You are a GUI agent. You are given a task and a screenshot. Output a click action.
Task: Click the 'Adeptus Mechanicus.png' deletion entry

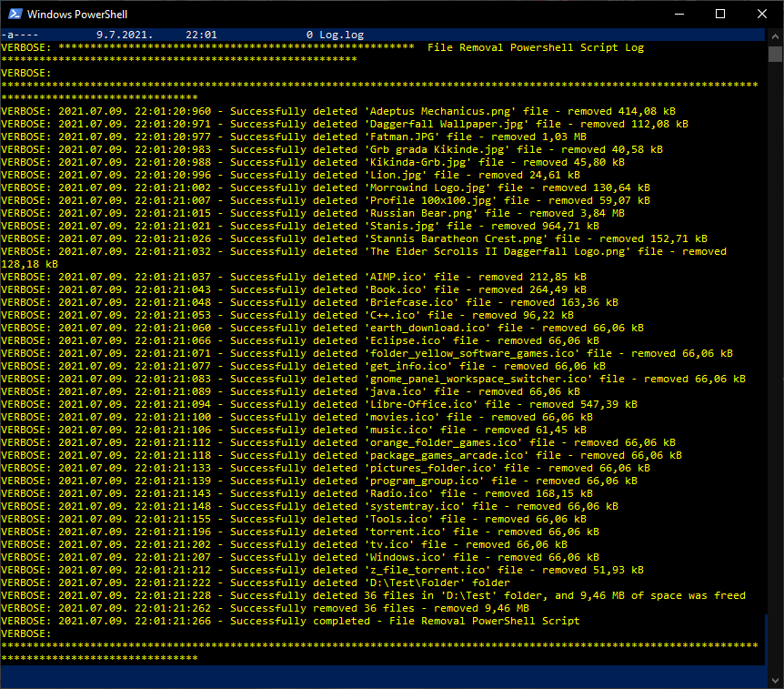(364, 111)
